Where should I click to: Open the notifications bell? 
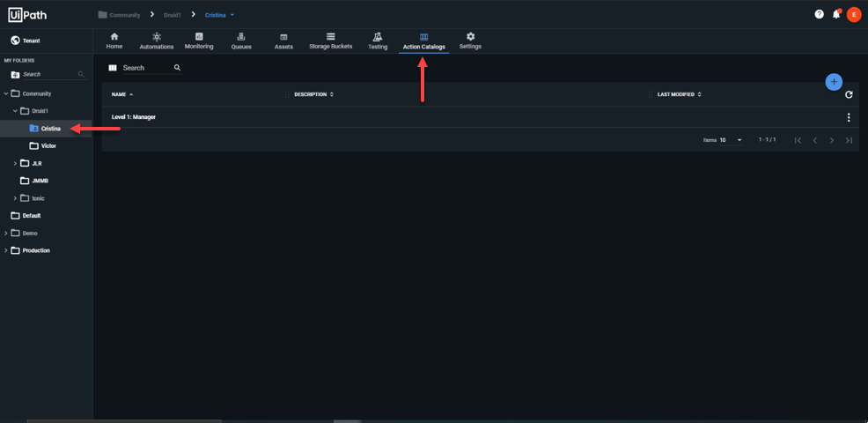pyautogui.click(x=836, y=14)
